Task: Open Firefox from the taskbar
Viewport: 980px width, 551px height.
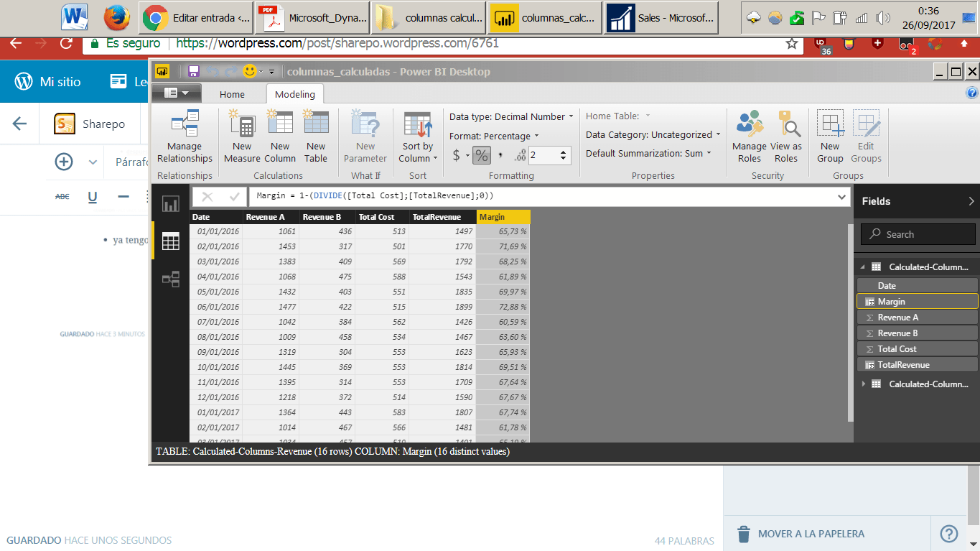Action: coord(116,18)
